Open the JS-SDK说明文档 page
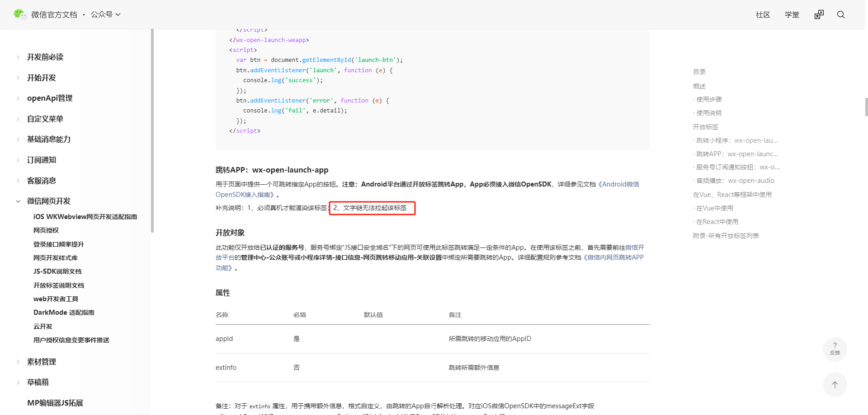This screenshot has height=415, width=868. point(57,271)
